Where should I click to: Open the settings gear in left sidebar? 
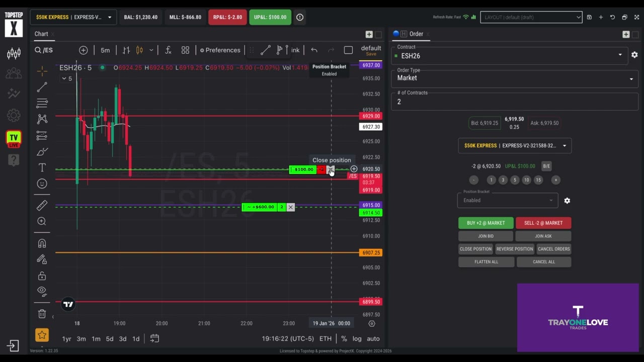[14, 116]
